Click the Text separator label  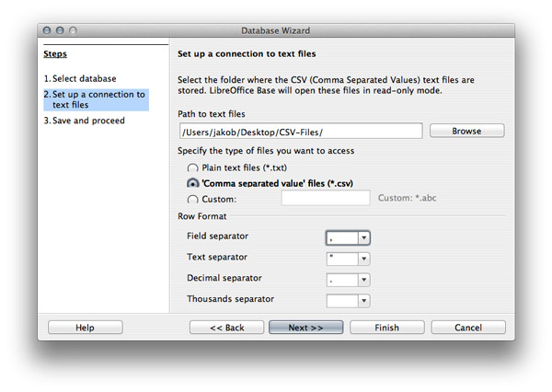point(217,257)
